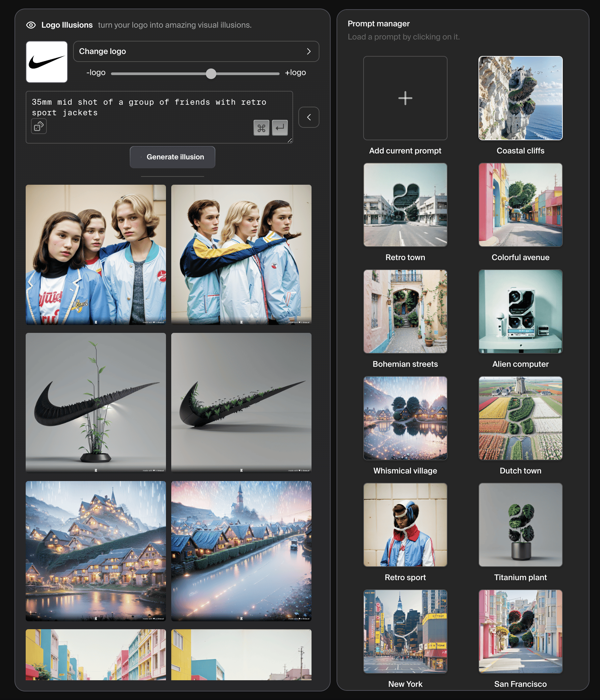
Task: Load the Retro town prompt
Action: coord(405,205)
